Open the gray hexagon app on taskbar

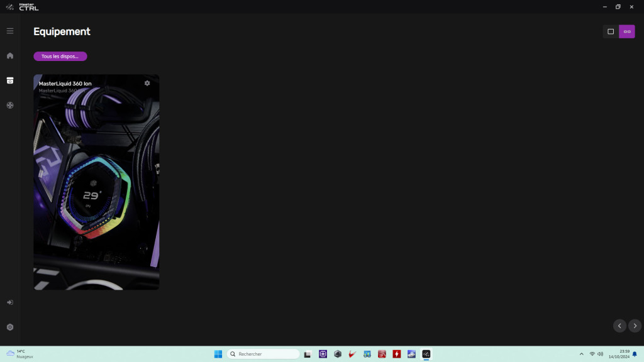point(338,354)
